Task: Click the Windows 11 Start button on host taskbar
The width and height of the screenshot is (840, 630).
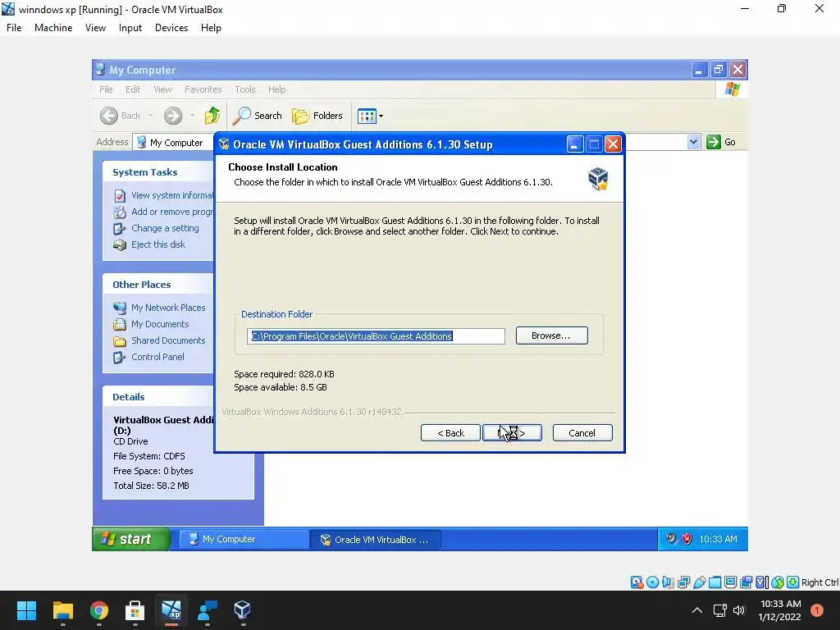Action: (x=26, y=610)
